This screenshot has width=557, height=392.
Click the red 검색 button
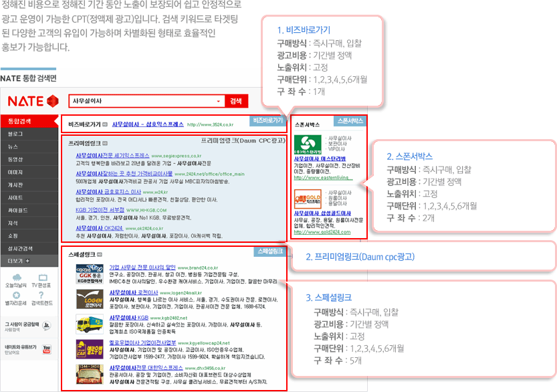pyautogui.click(x=236, y=101)
